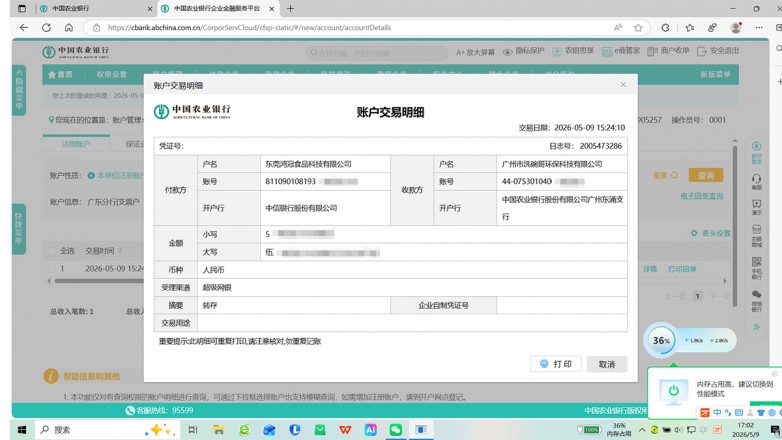Show hidden system tray icons

pyautogui.click(x=642, y=430)
